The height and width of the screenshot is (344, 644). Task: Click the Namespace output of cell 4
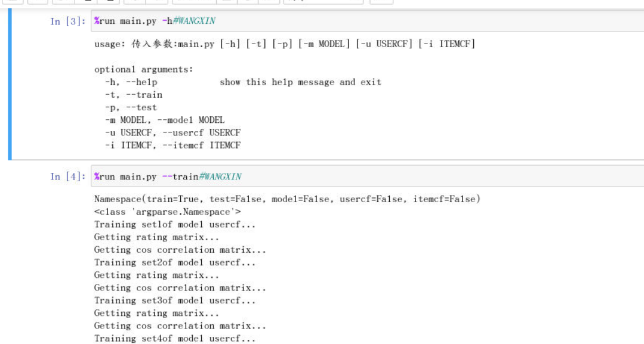[239, 200]
